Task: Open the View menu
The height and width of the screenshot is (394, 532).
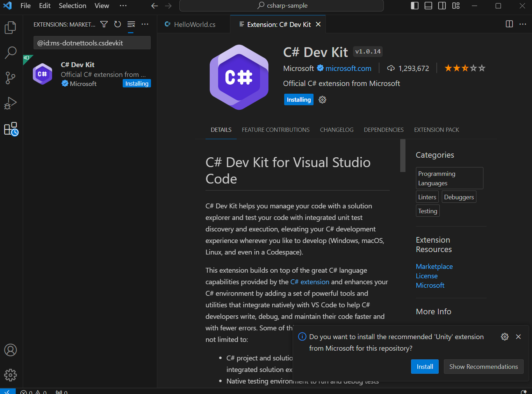Action: 102,6
